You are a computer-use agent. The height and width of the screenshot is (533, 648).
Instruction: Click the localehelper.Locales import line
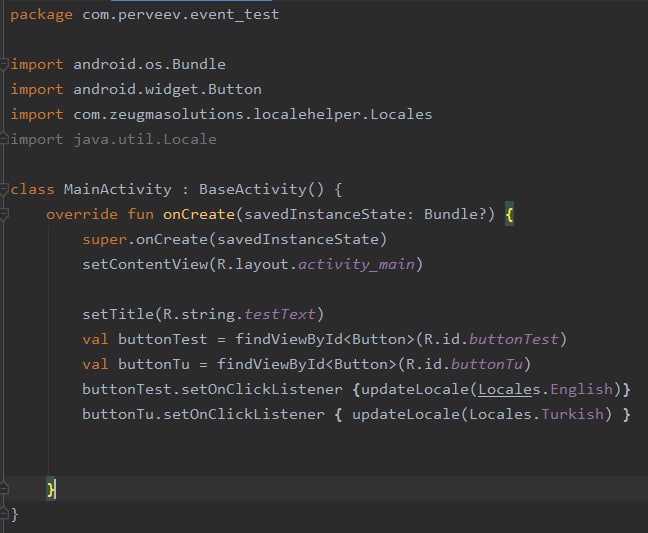(222, 114)
